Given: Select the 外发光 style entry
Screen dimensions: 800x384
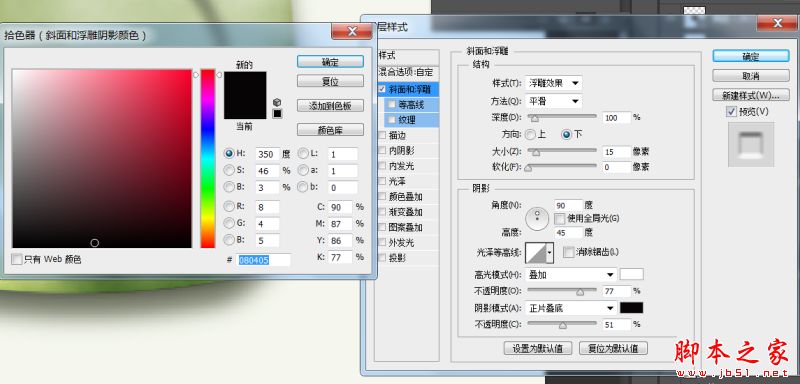Looking at the screenshot, I should coord(407,243).
